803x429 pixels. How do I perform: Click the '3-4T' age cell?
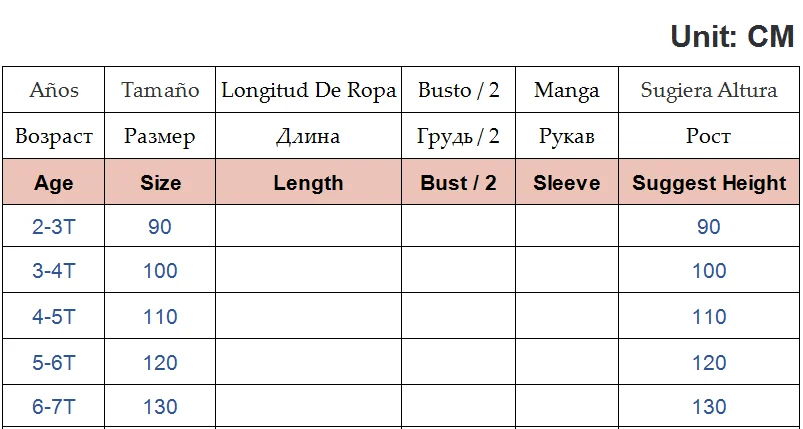pos(54,271)
